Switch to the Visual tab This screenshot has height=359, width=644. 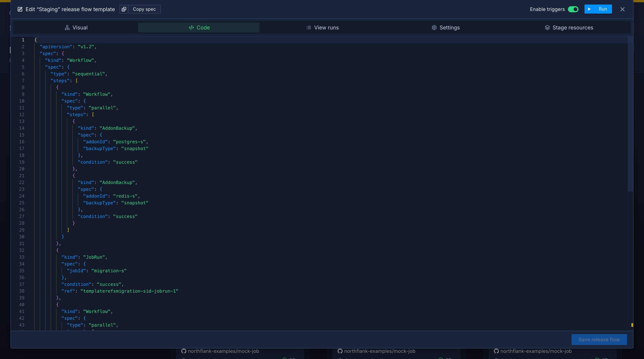click(76, 28)
